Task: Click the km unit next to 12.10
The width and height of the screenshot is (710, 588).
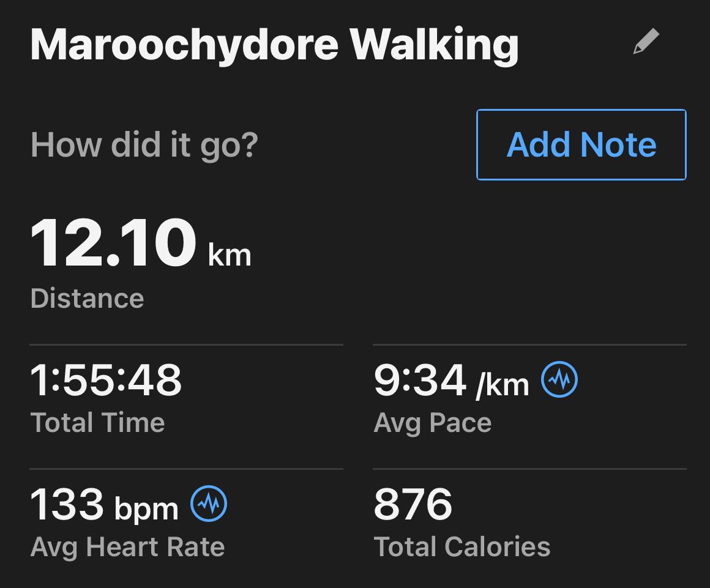Action: (x=230, y=255)
